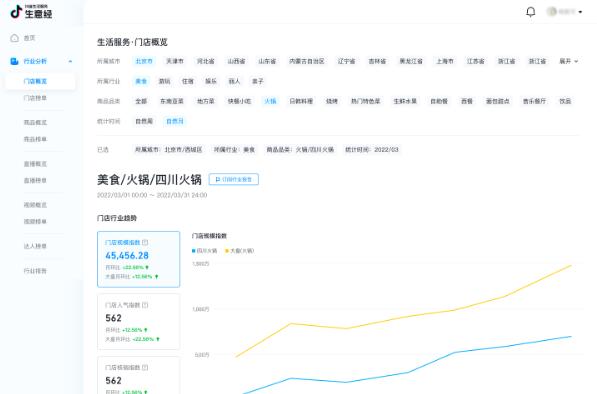
Task: Select category 快餐小吃
Action: (239, 101)
